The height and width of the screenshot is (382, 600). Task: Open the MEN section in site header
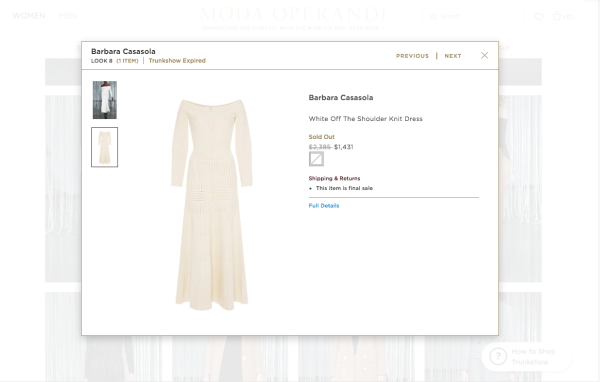(x=68, y=16)
